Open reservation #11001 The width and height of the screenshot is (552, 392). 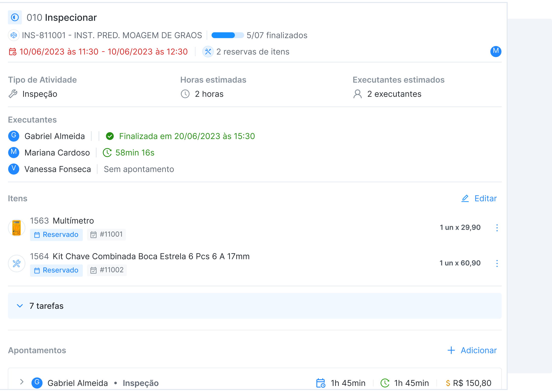[x=106, y=234]
